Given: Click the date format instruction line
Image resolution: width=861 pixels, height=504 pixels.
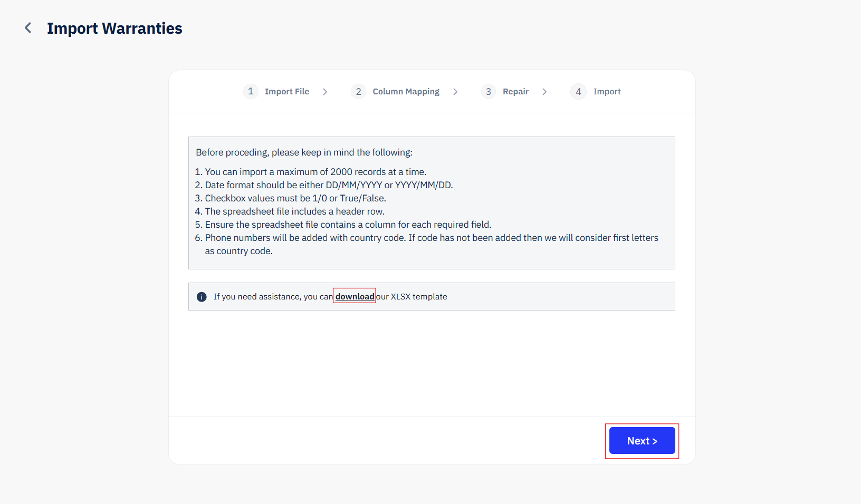Looking at the screenshot, I should [x=324, y=185].
